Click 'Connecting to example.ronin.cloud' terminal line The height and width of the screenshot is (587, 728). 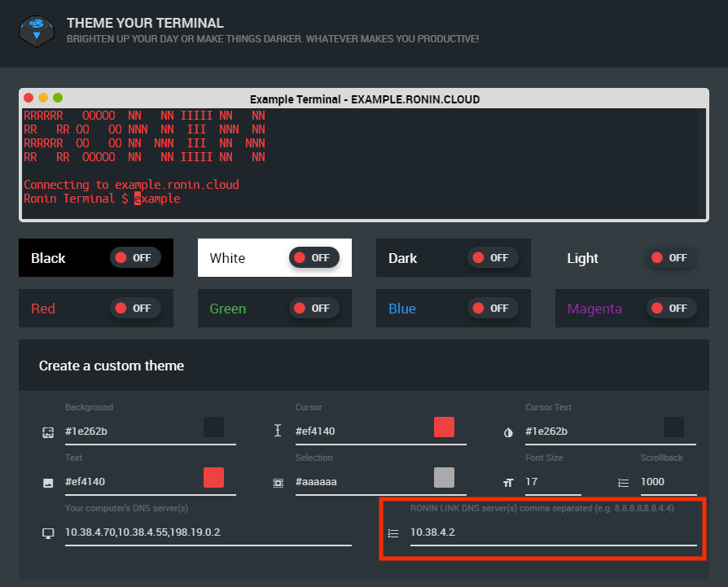coord(131,185)
